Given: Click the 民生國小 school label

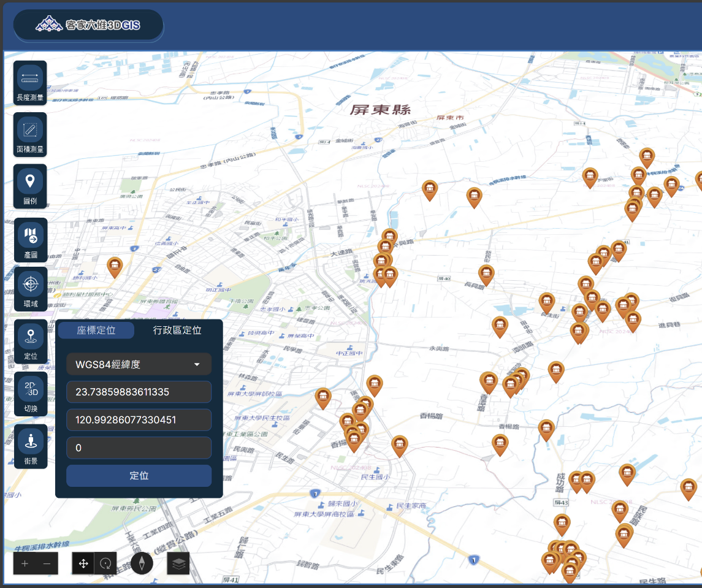Looking at the screenshot, I should 375,477.
